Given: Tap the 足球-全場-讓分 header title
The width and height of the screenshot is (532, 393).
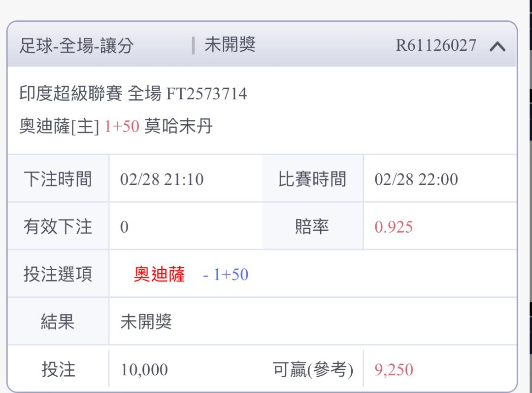Looking at the screenshot, I should pos(76,46).
